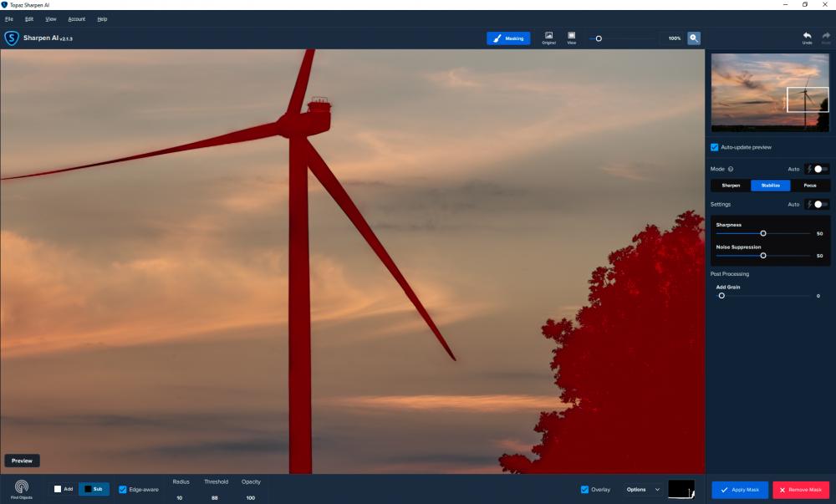
Task: Click the Add Grain slider handle
Action: point(721,296)
